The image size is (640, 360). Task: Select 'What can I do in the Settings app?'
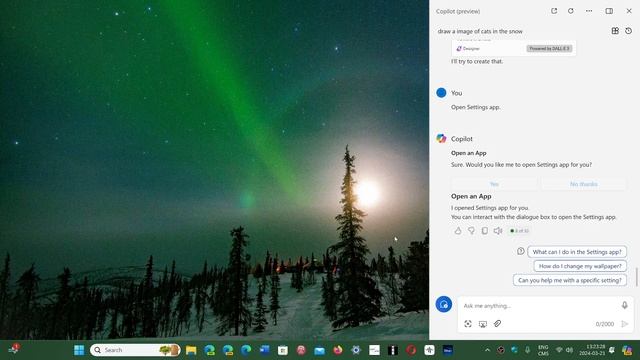(x=577, y=252)
